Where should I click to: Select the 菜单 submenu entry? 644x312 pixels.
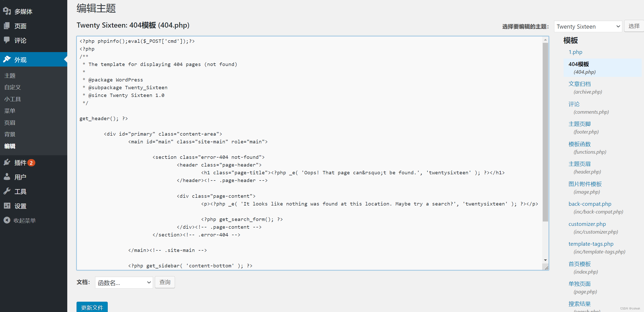[10, 111]
